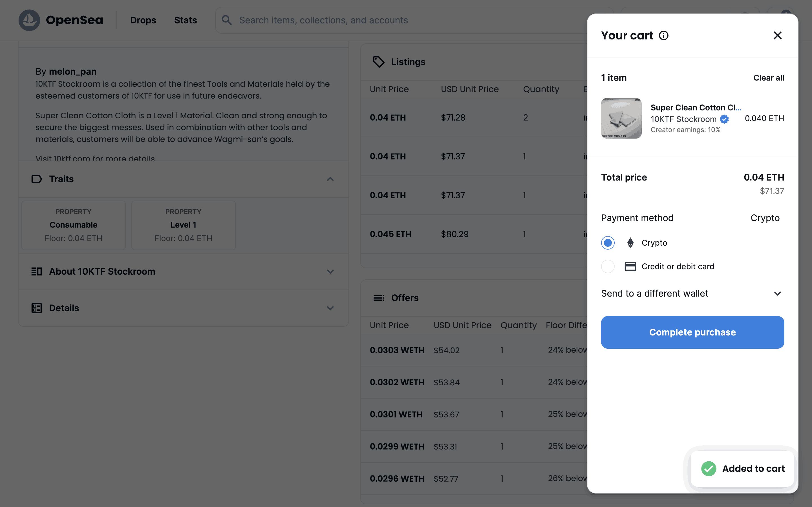Open the Stats menu

[x=185, y=20]
